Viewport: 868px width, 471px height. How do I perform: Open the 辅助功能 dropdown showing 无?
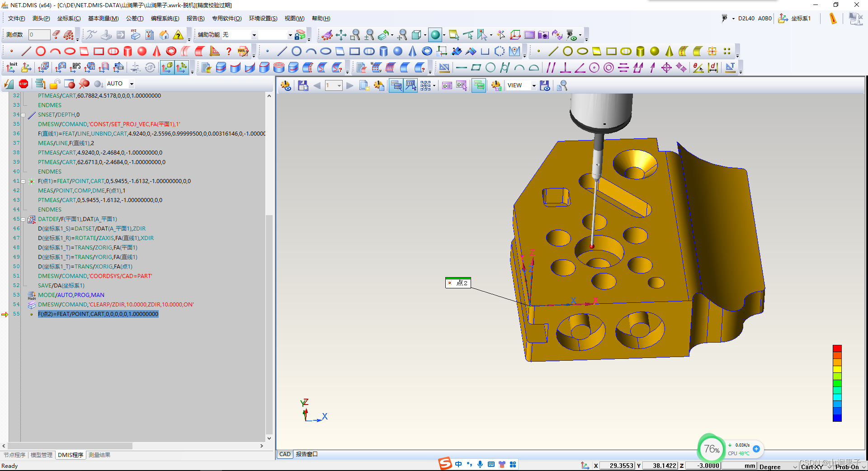(254, 35)
